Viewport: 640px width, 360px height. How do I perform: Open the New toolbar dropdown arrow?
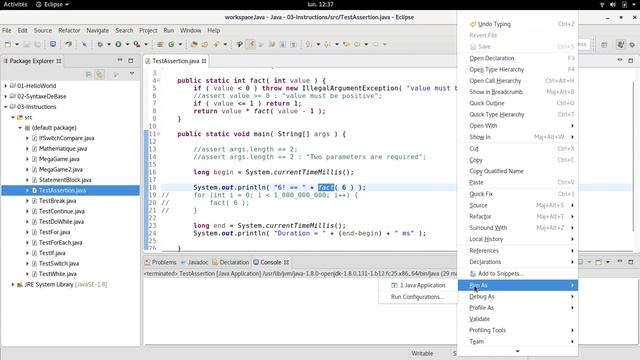pos(17,44)
